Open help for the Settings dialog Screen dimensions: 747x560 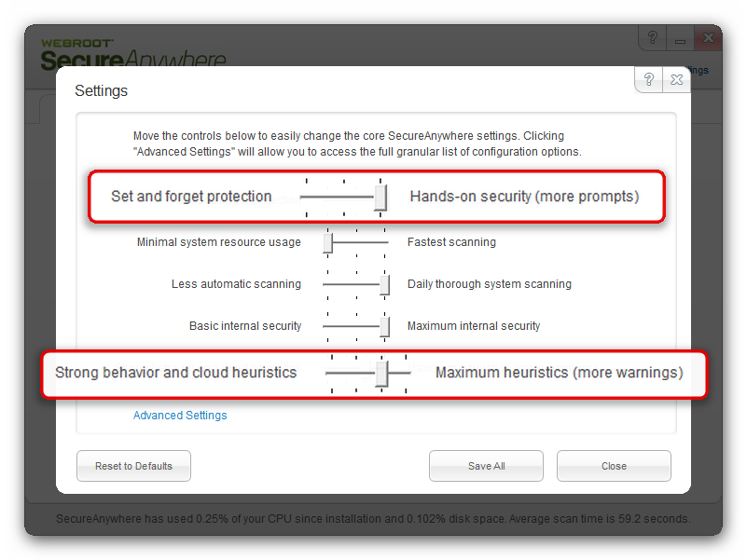(x=649, y=80)
